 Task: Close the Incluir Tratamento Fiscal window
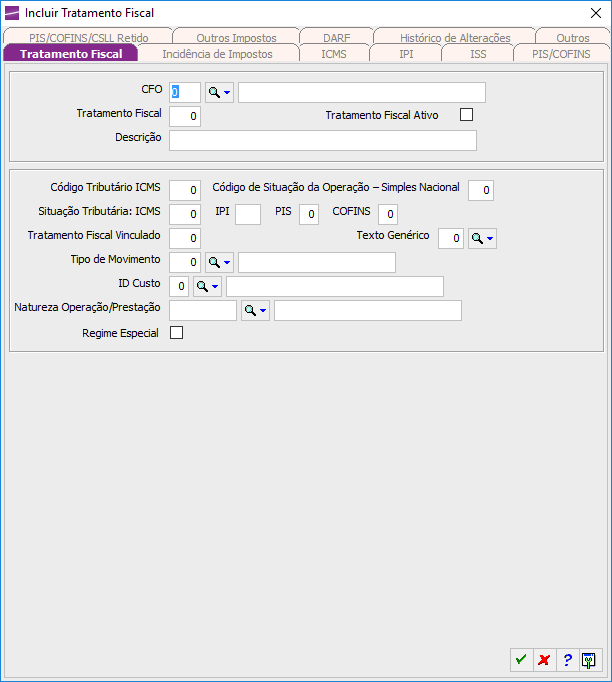coord(596,12)
